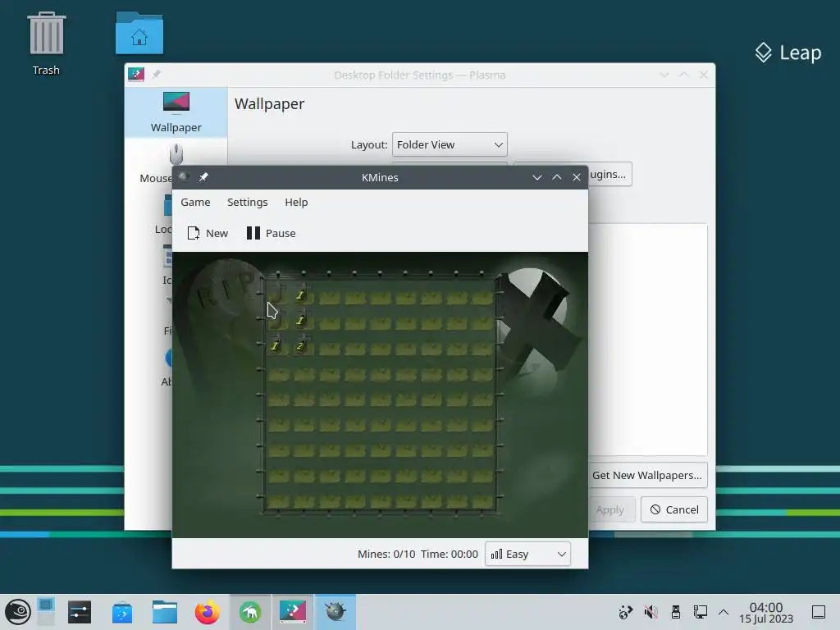Click the Show Desktop button in panel
Screen dimensions: 840x630
819,612
